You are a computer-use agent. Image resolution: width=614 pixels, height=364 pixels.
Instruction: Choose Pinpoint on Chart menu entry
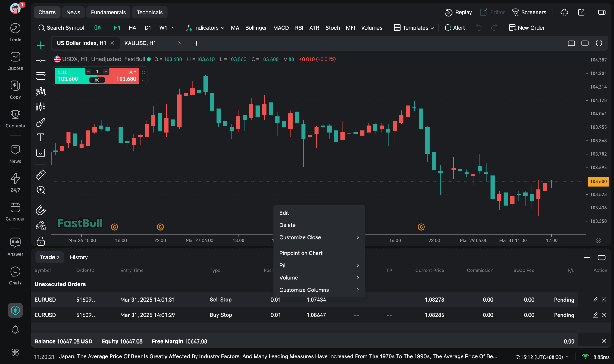coord(301,253)
